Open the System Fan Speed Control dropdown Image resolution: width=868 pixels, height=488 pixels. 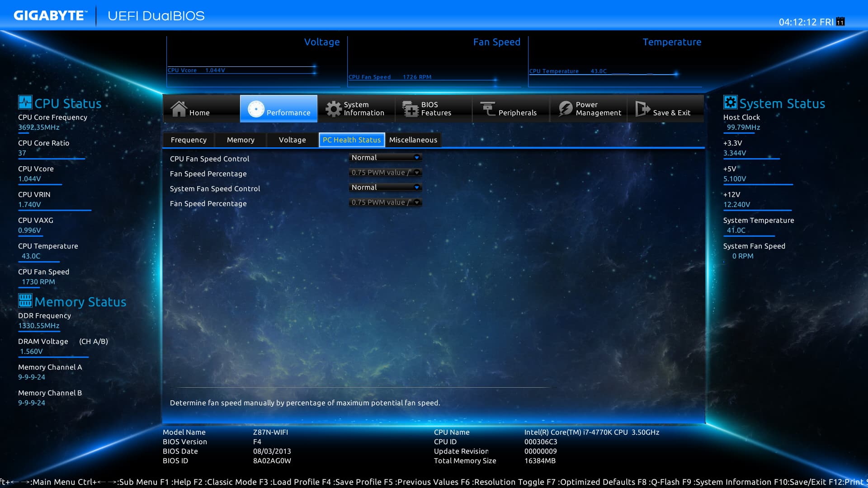(x=385, y=187)
